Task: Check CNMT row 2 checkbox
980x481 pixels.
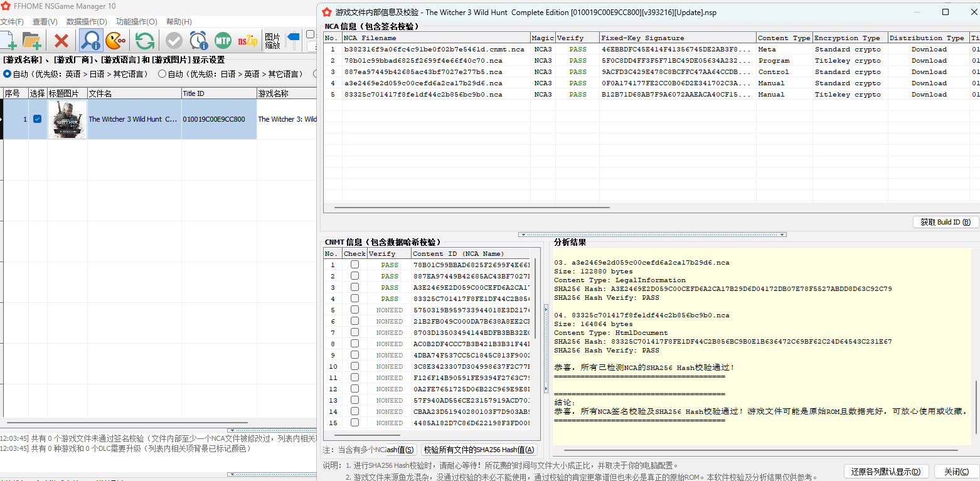Action: [x=354, y=276]
